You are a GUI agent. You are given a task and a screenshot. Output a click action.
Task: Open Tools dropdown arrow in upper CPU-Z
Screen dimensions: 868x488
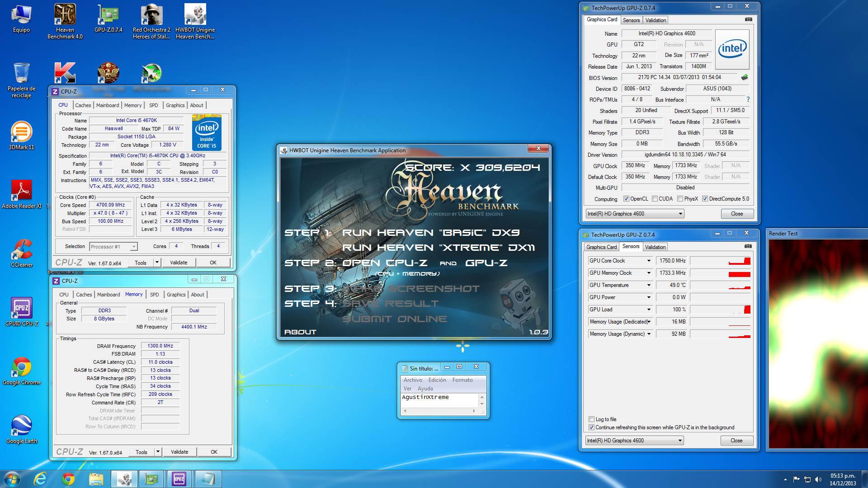click(x=157, y=263)
